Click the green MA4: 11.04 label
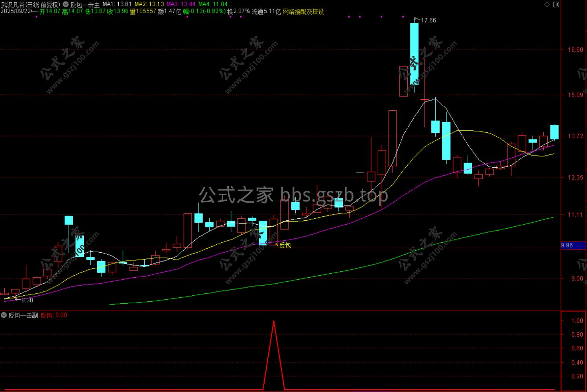The height and width of the screenshot is (392, 587). [x=213, y=5]
